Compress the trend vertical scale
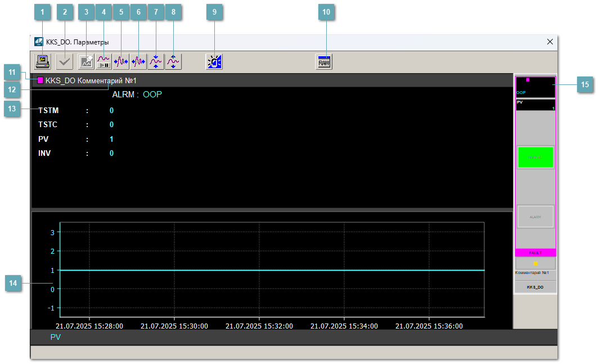599x364 pixels. click(x=156, y=62)
